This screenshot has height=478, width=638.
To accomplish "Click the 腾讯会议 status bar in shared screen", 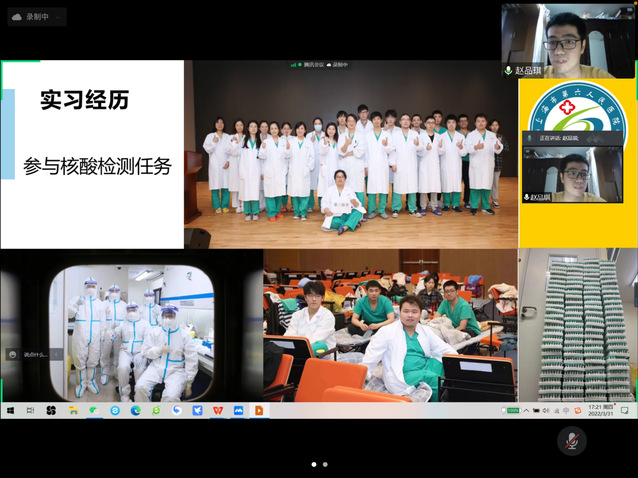I will tap(320, 65).
